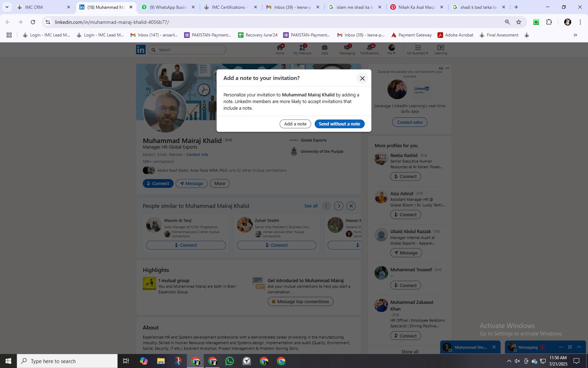
Task: Click Add a note button
Action: pyautogui.click(x=295, y=124)
